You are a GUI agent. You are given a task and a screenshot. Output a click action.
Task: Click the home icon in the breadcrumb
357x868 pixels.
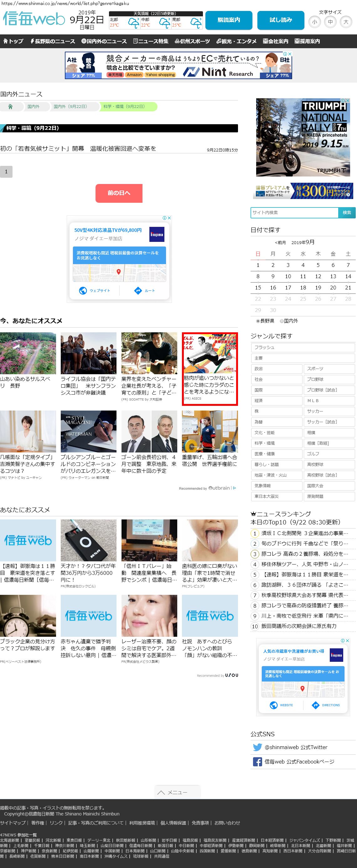(10, 106)
